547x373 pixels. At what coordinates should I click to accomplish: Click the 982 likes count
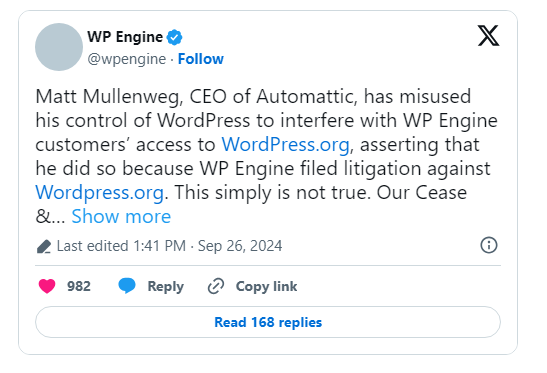(79, 286)
